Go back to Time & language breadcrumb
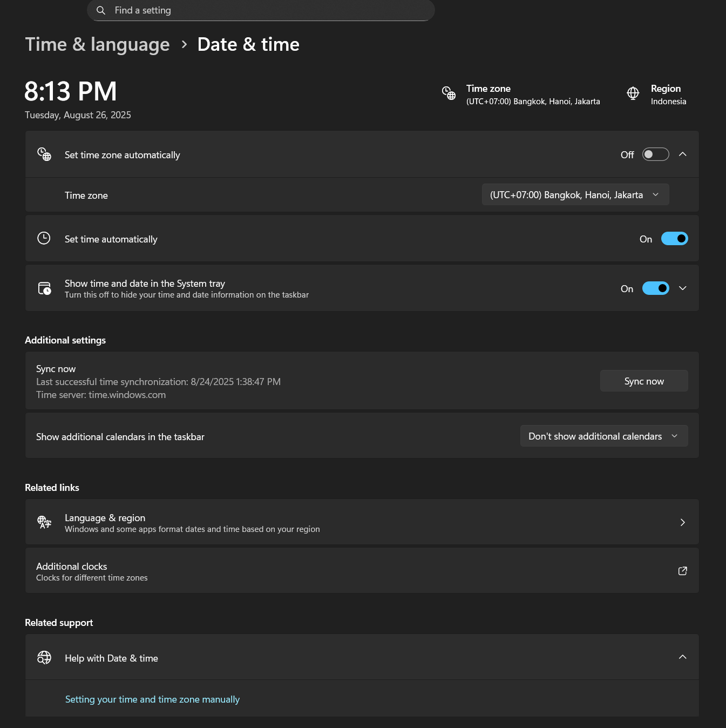 coord(97,44)
